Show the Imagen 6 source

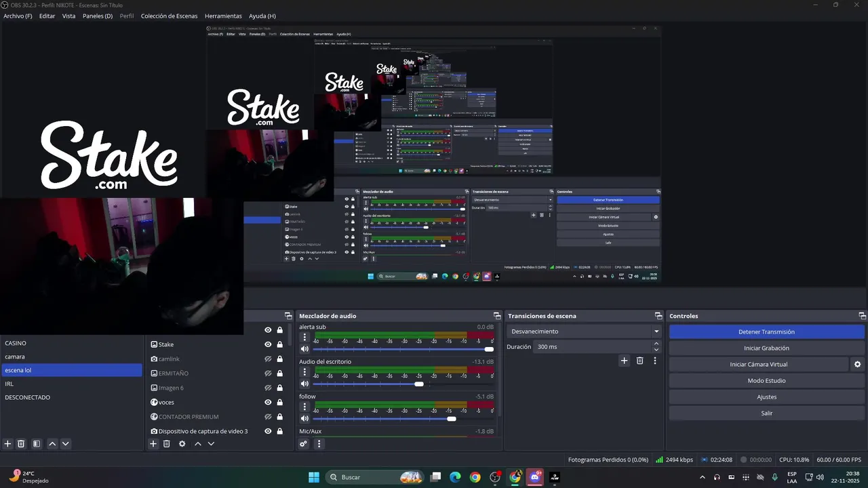tap(268, 388)
